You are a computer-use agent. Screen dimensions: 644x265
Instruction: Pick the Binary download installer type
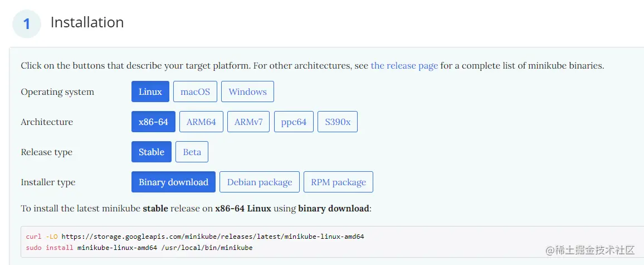[x=173, y=182]
